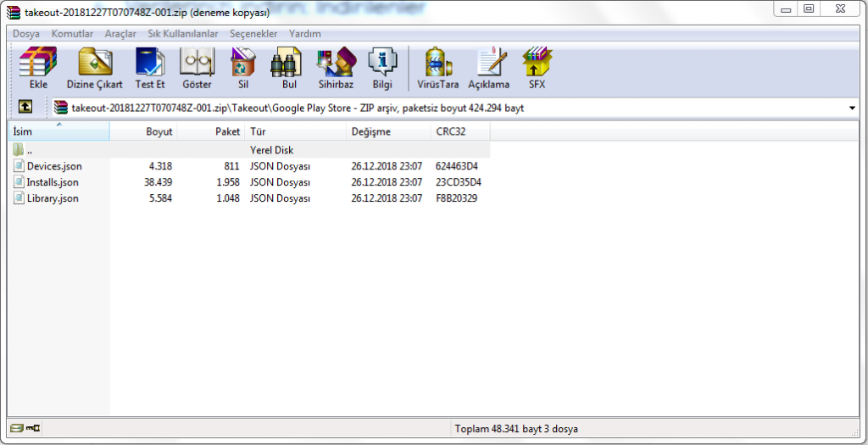Click status text Toplam 48.341 bayt 3 dosya
This screenshot has height=445, width=868.
pyautogui.click(x=516, y=428)
